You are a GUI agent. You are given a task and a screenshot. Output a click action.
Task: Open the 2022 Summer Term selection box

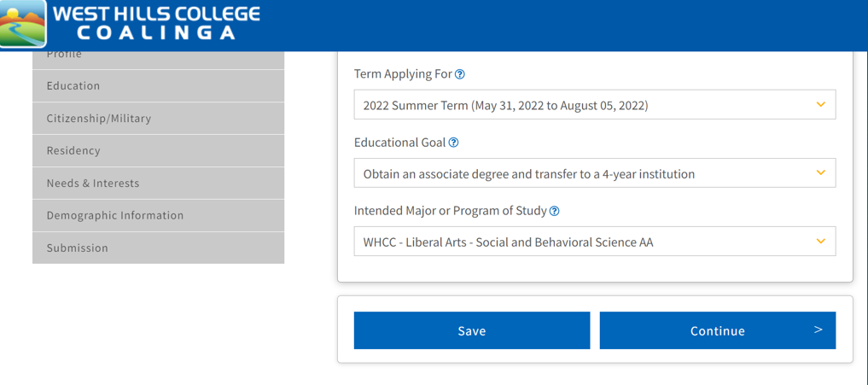click(595, 105)
